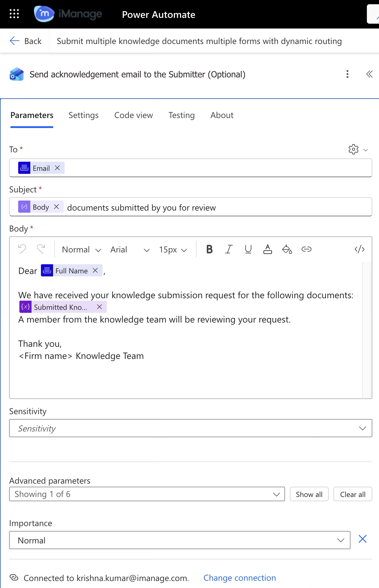The image size is (379, 588).
Task: Delete the Importance advanced parameter
Action: click(x=363, y=539)
